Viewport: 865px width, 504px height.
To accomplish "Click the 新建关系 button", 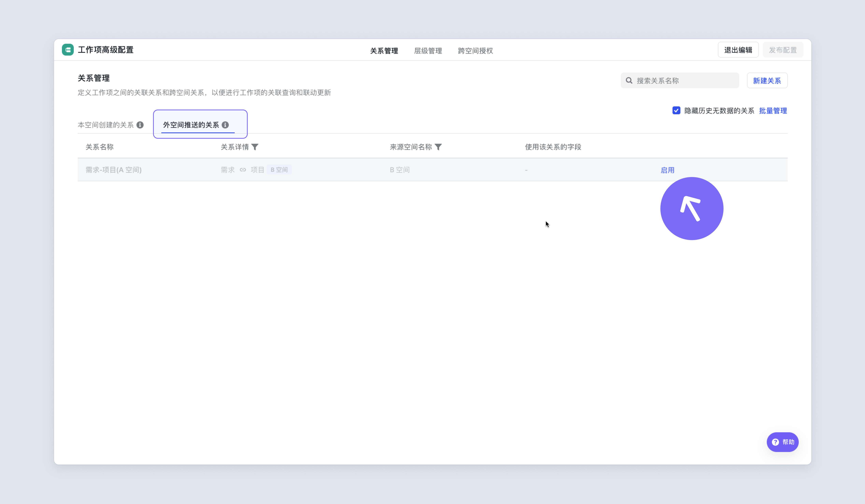I will [767, 80].
